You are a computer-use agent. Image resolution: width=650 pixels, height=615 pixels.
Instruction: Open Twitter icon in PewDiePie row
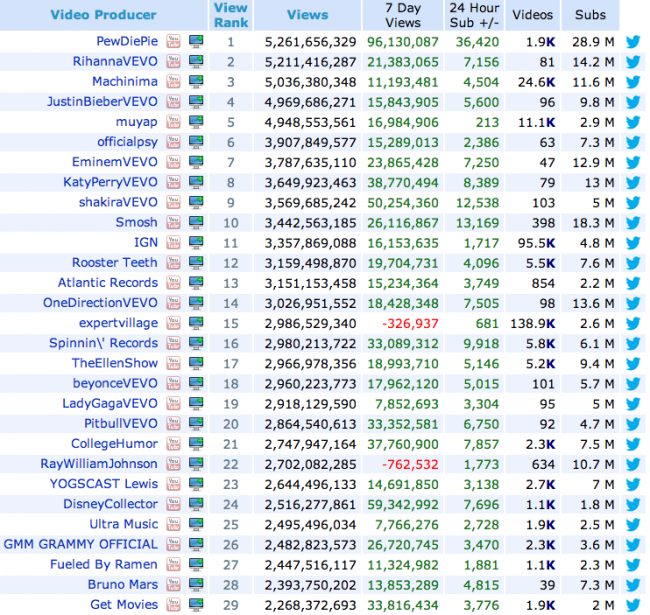pyautogui.click(x=633, y=42)
